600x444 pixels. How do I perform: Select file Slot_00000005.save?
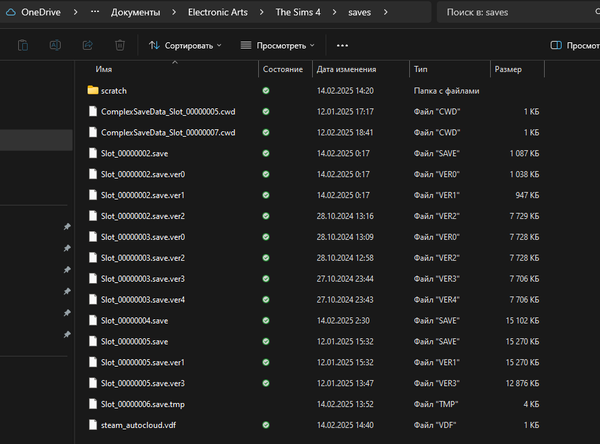click(x=134, y=341)
